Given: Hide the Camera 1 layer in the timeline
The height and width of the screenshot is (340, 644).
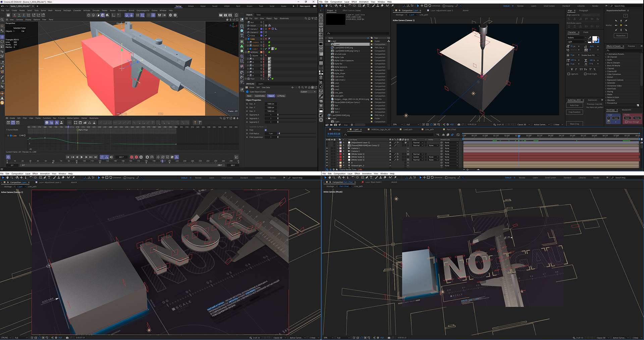Looking at the screenshot, I should coord(327,148).
